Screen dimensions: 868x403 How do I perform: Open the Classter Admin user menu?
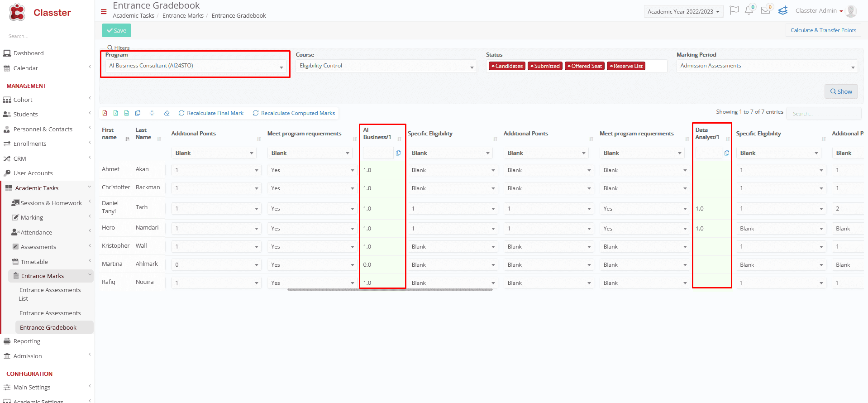819,11
